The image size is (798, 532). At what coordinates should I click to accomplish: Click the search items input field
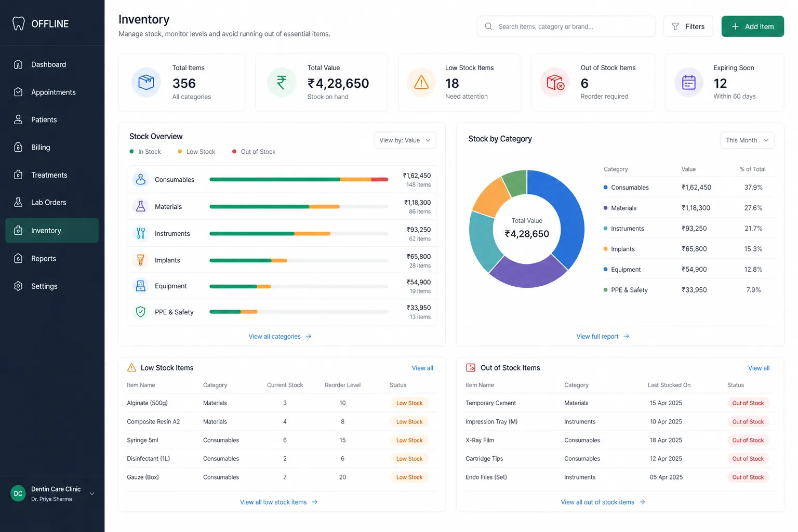566,26
